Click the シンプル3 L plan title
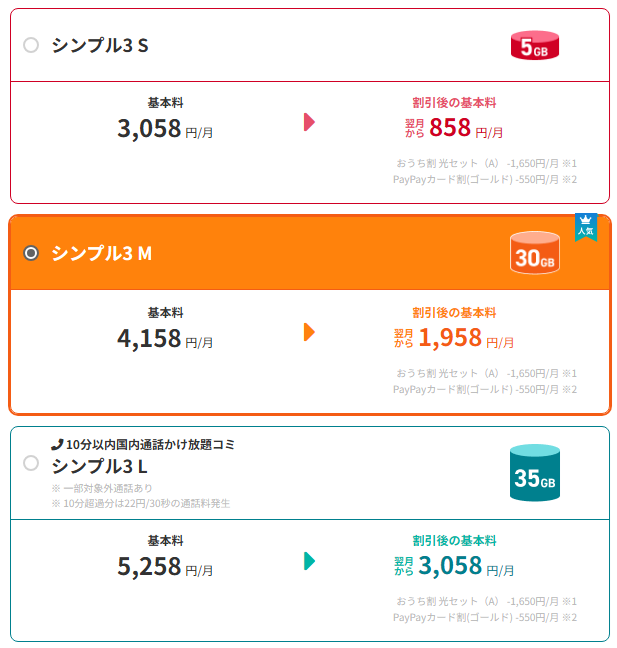Viewport: 617px width, 648px height. point(101,464)
